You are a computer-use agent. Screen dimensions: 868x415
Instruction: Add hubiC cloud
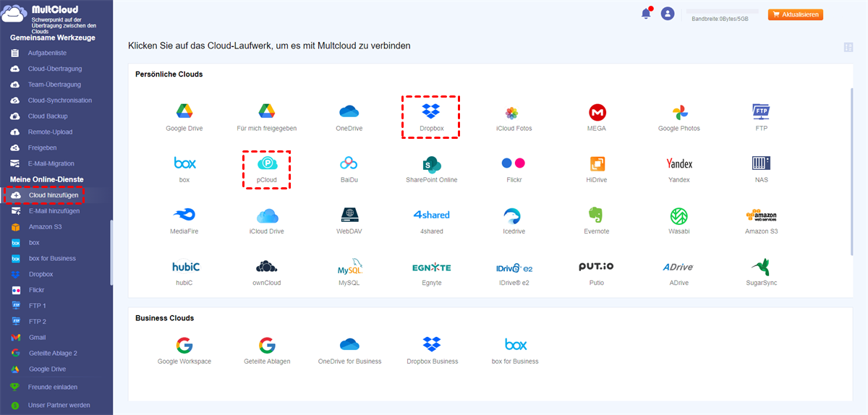(184, 273)
